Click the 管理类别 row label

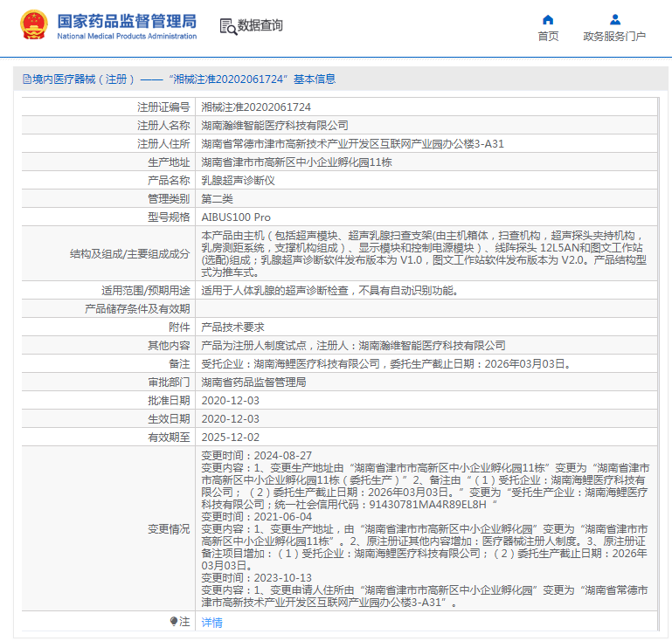(x=169, y=199)
